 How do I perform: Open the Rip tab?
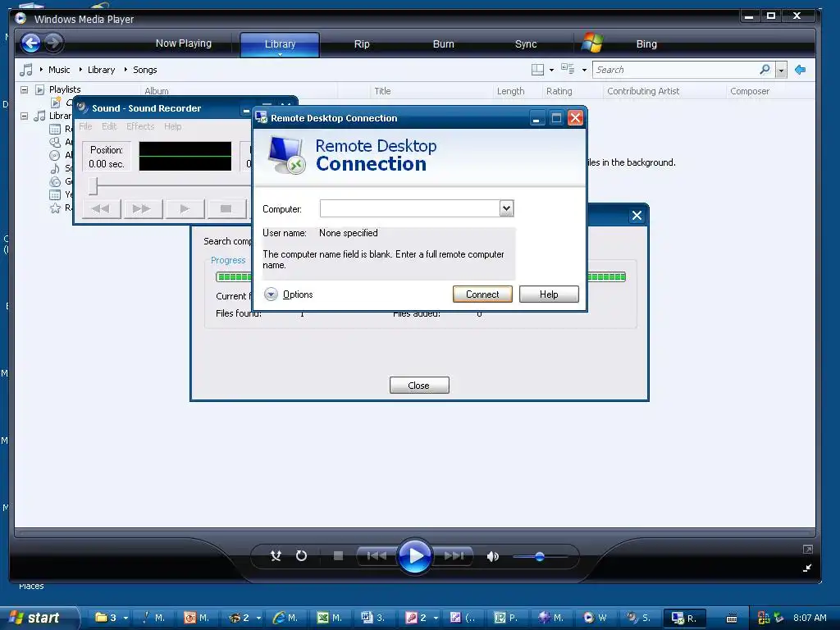click(362, 44)
